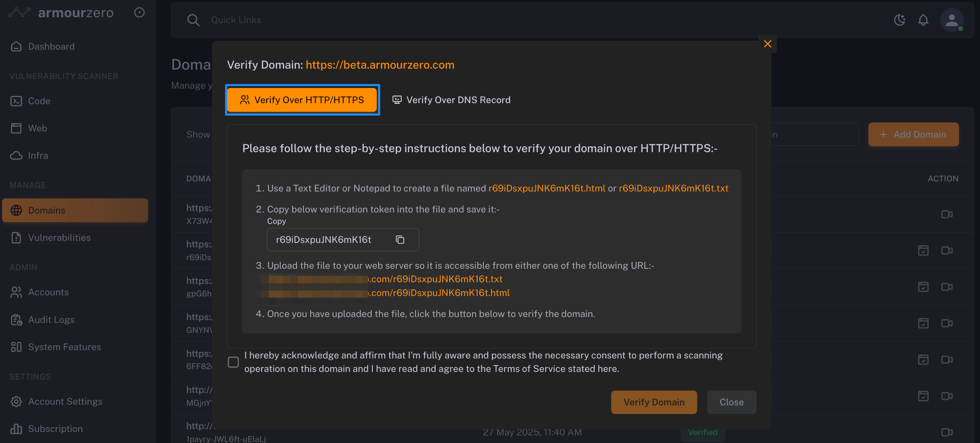This screenshot has height=443, width=980.
Task: Go to Dashboard in the sidebar
Action: click(51, 46)
